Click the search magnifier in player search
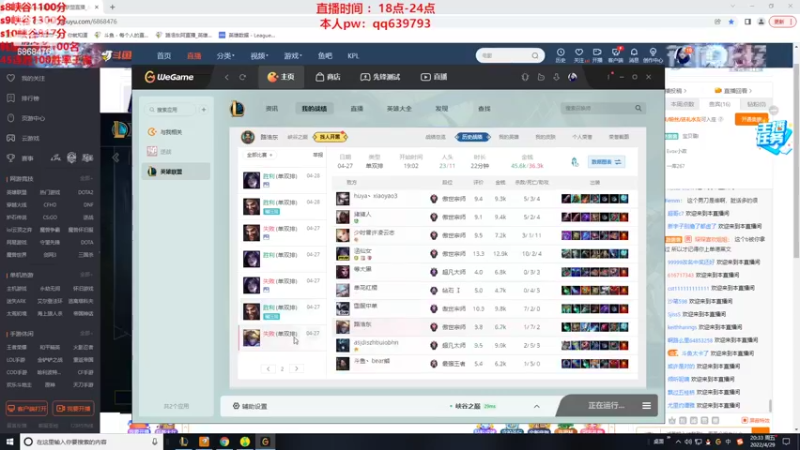Viewport: 800px width, 450px height. 638,108
